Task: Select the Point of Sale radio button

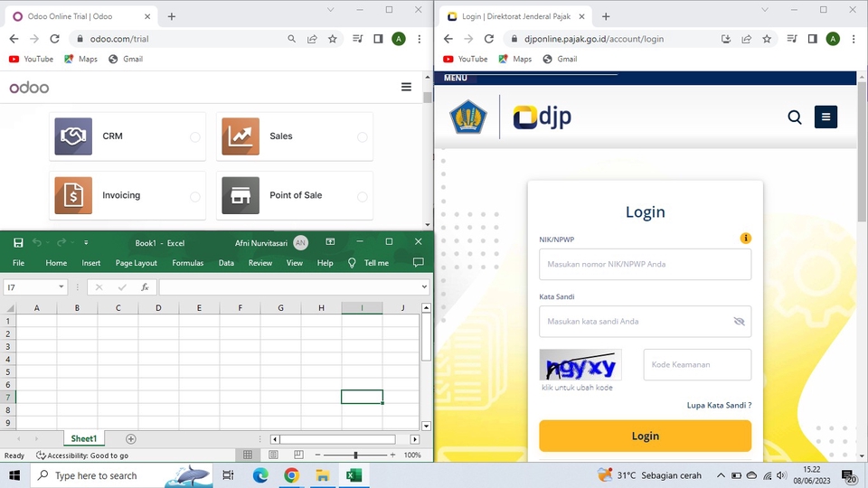Action: (x=362, y=196)
